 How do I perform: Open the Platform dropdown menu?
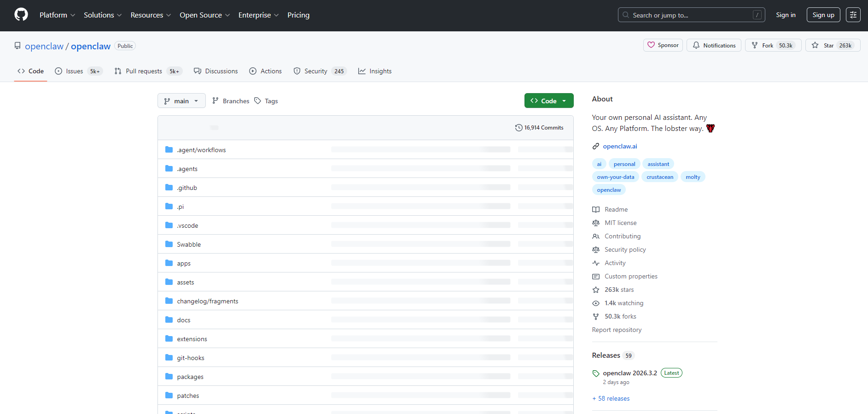pos(57,15)
